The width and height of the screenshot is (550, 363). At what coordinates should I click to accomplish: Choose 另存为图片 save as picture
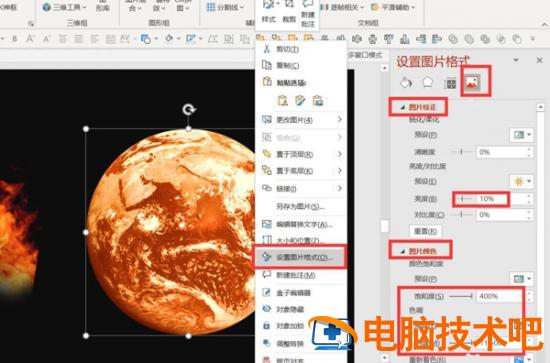(301, 207)
